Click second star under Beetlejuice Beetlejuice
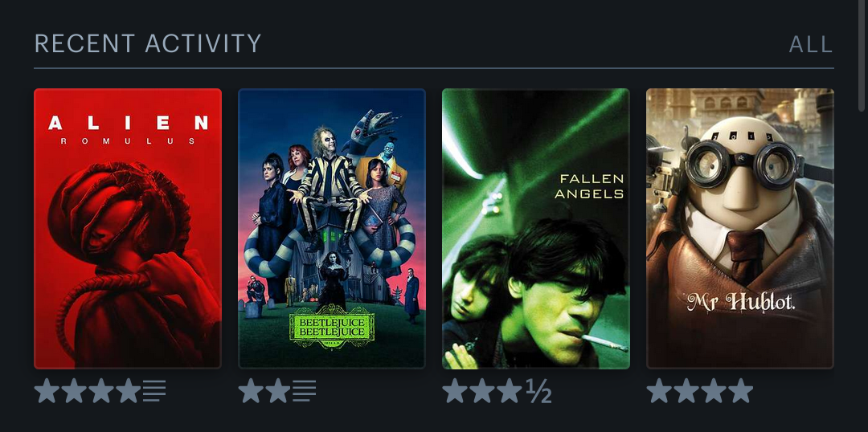 (x=278, y=391)
